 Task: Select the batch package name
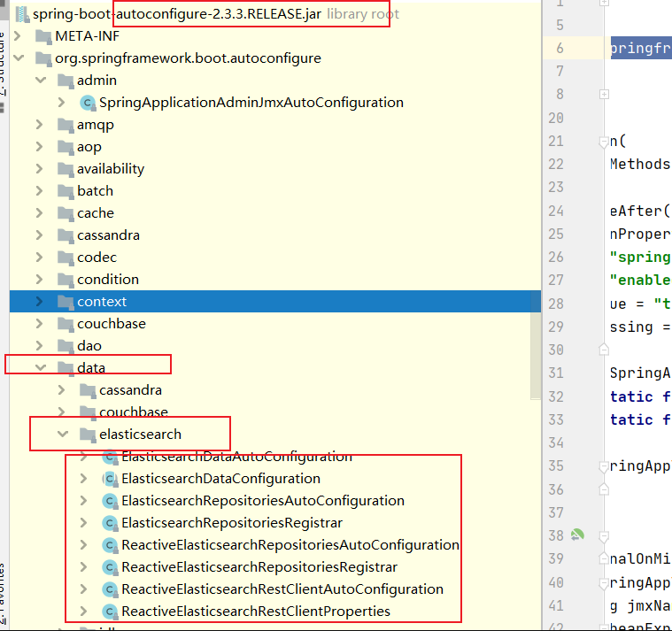point(95,191)
